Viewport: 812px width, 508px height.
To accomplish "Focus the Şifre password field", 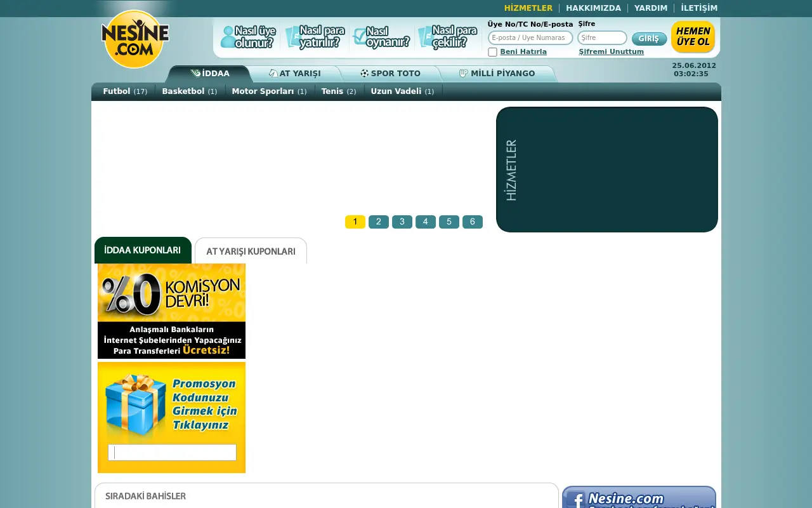I will coord(602,38).
